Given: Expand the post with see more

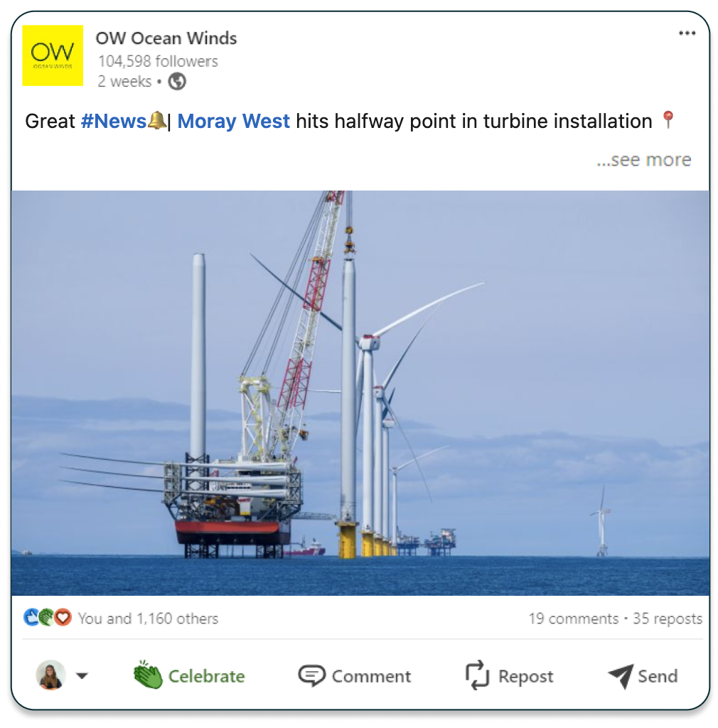Looking at the screenshot, I should [x=644, y=160].
